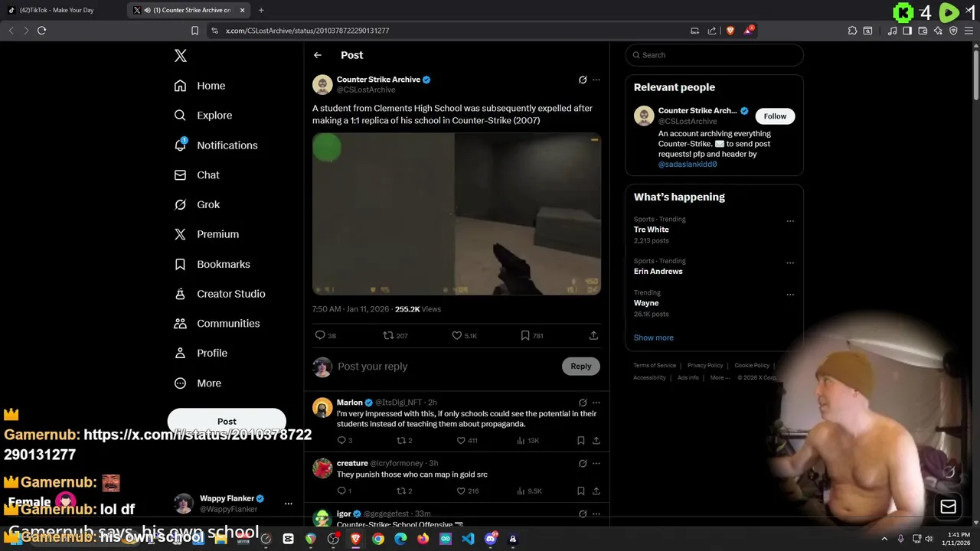Click Grok icon on the main post header

[583, 80]
